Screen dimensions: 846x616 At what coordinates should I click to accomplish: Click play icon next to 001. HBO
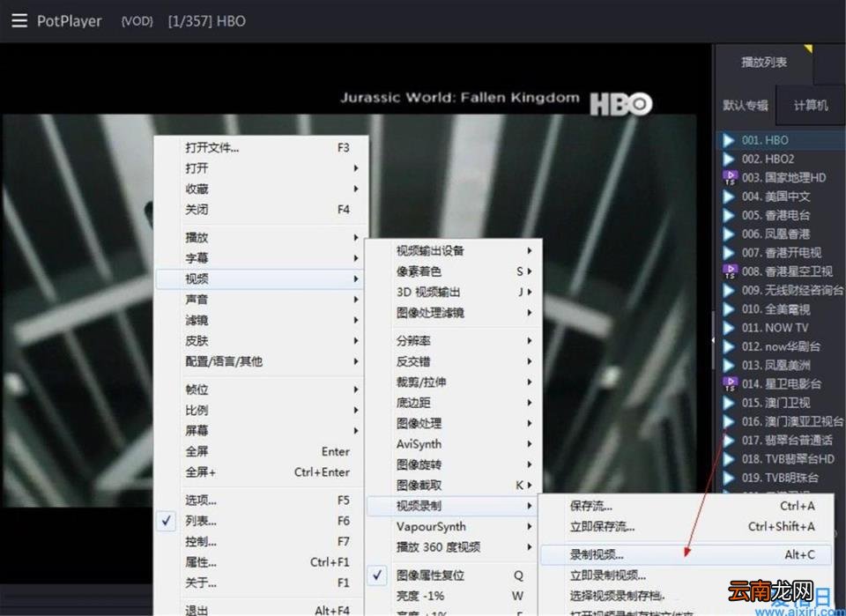729,140
